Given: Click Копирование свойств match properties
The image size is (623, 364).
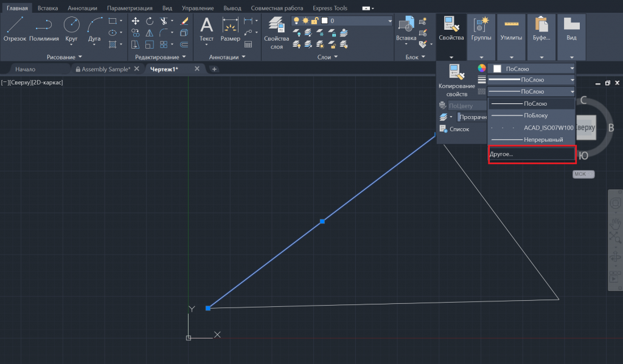Looking at the screenshot, I should [456, 81].
